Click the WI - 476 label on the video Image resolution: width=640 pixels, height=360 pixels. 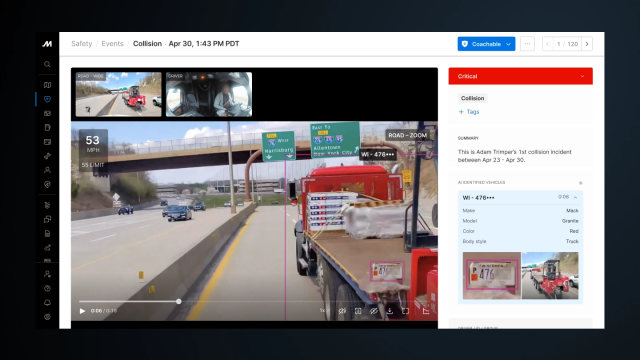tap(378, 154)
